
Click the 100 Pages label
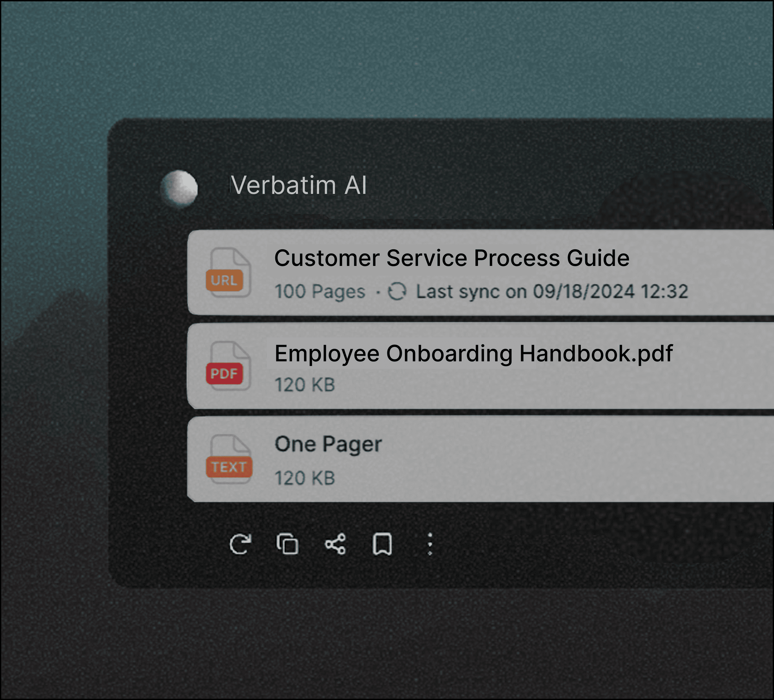(x=320, y=291)
